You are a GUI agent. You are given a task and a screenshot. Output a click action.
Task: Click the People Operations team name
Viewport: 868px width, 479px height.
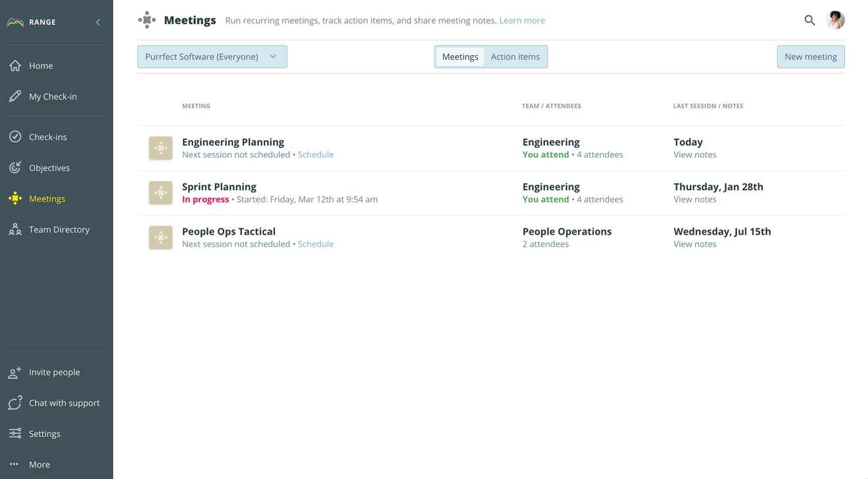(x=567, y=231)
